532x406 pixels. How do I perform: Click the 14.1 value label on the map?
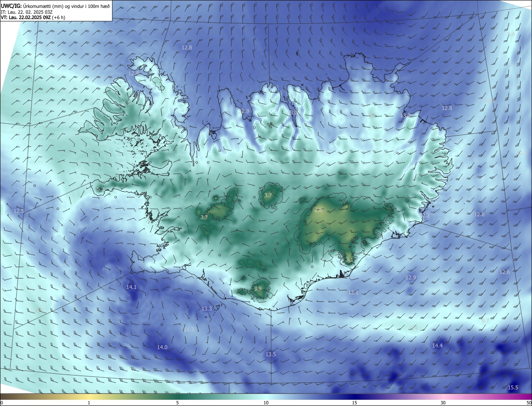click(131, 287)
